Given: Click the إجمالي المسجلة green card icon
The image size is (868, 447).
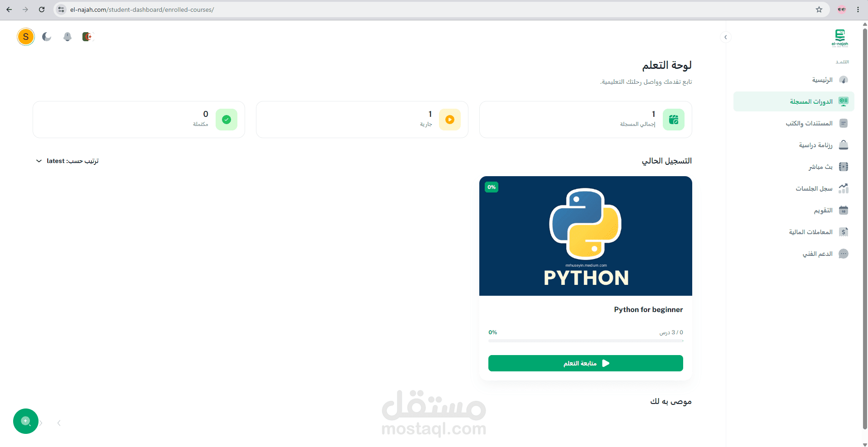Looking at the screenshot, I should point(674,120).
